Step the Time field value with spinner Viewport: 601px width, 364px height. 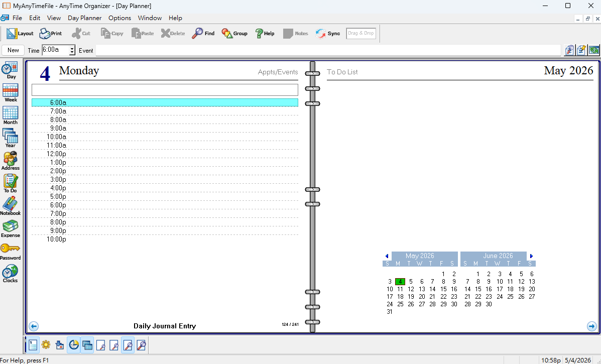click(72, 50)
